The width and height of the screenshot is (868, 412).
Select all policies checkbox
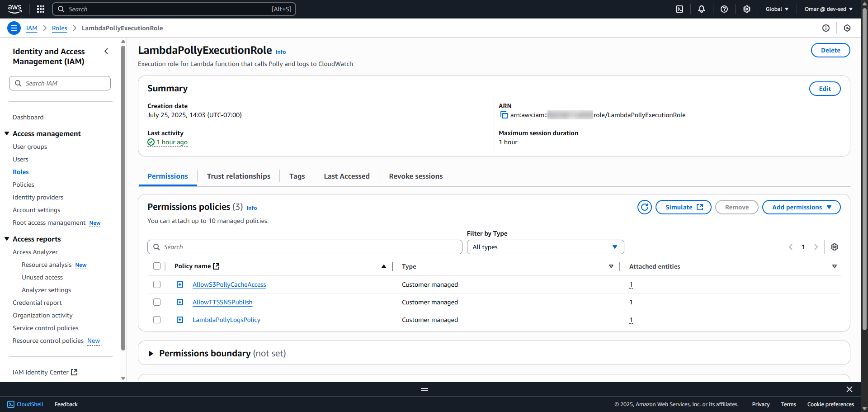tap(157, 266)
